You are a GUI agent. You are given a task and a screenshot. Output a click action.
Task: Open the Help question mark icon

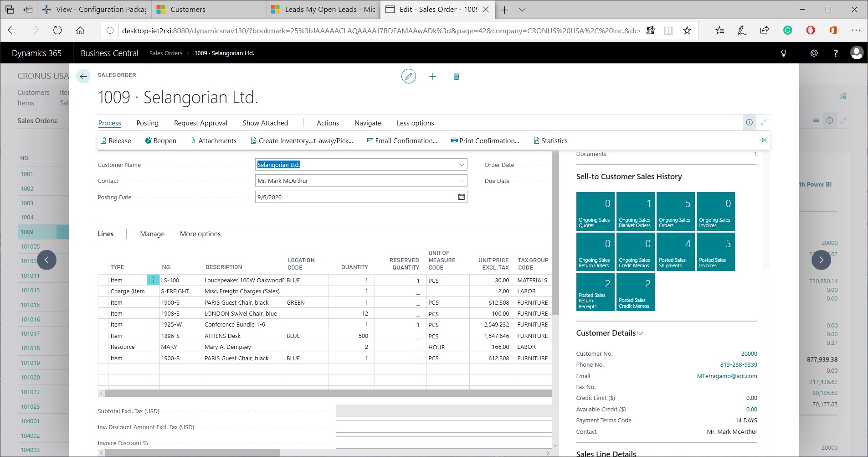[x=835, y=53]
